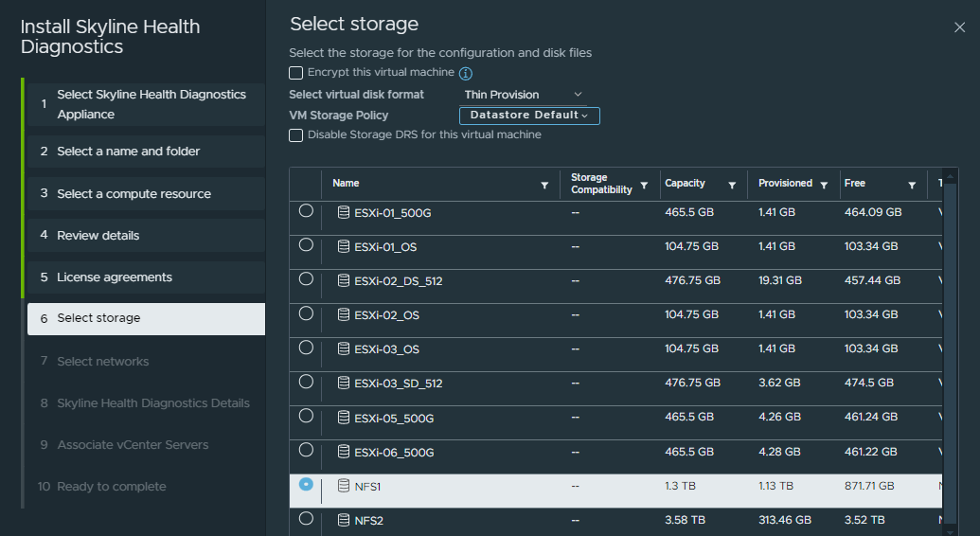Select the ESXi-02_DS_512 datastore radio button
The width and height of the screenshot is (980, 536).
coord(306,279)
